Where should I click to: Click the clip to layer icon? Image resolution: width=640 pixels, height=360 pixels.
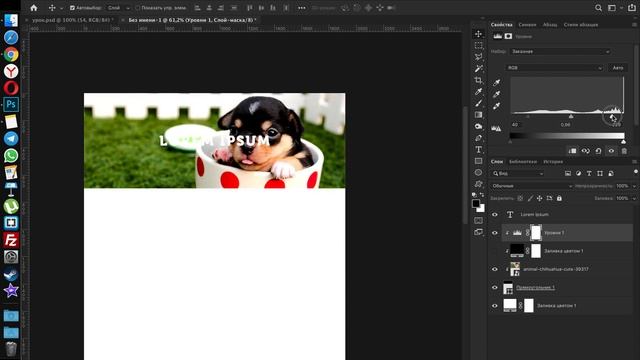point(572,151)
